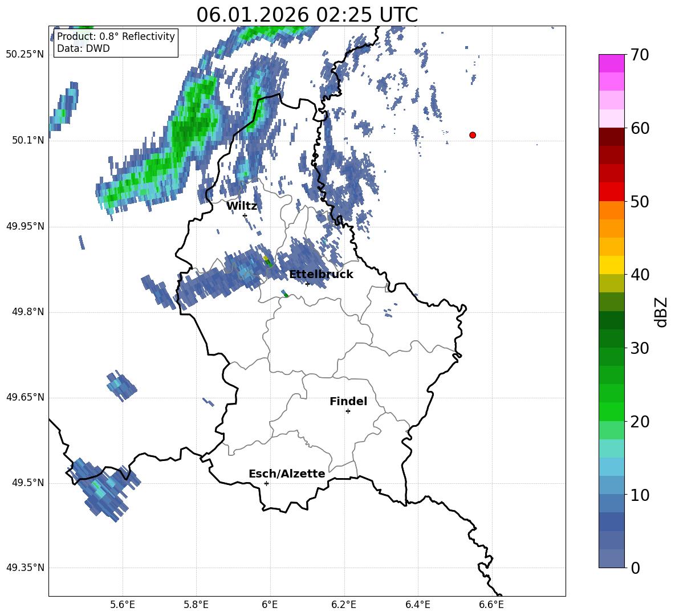Click the light cyan colorbar segment near 15
Viewport: 675px width, 616px height.
[611, 448]
